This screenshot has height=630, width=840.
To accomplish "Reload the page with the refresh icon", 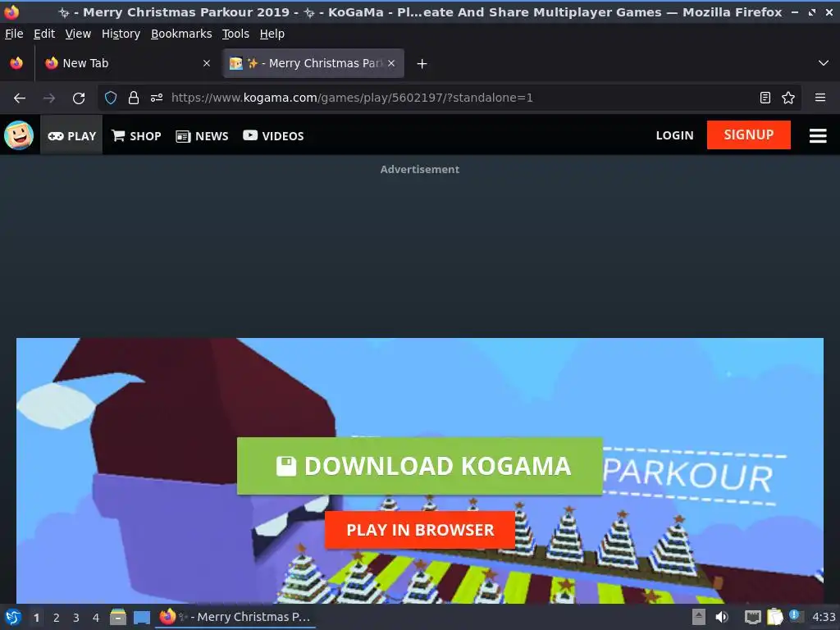I will (x=79, y=98).
